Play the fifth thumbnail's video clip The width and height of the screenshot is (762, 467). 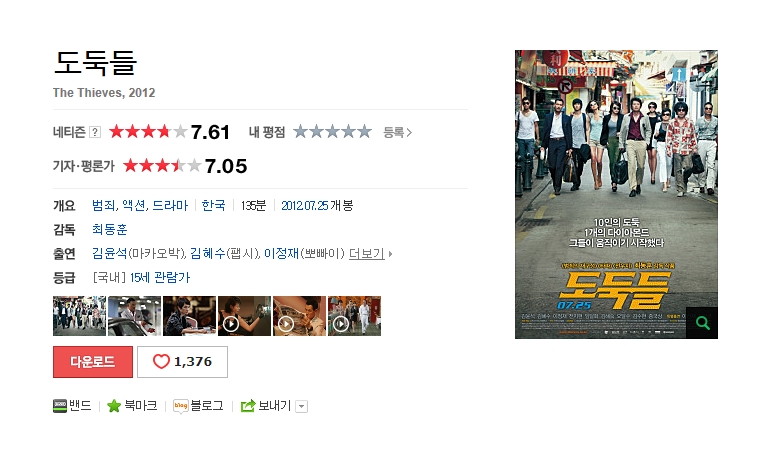(286, 324)
